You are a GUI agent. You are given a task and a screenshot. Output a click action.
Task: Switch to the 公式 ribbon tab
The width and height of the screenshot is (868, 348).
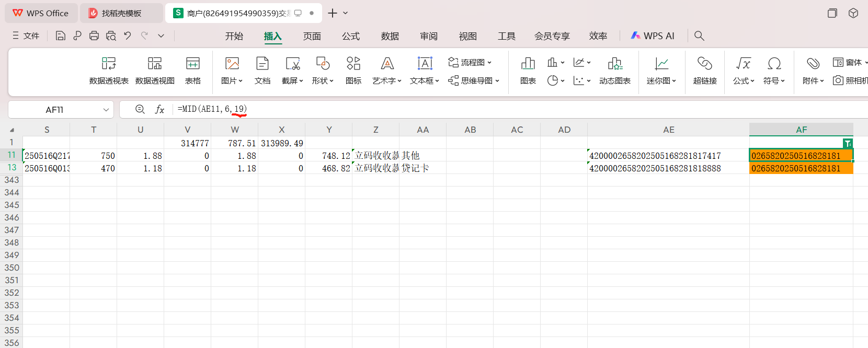[351, 36]
